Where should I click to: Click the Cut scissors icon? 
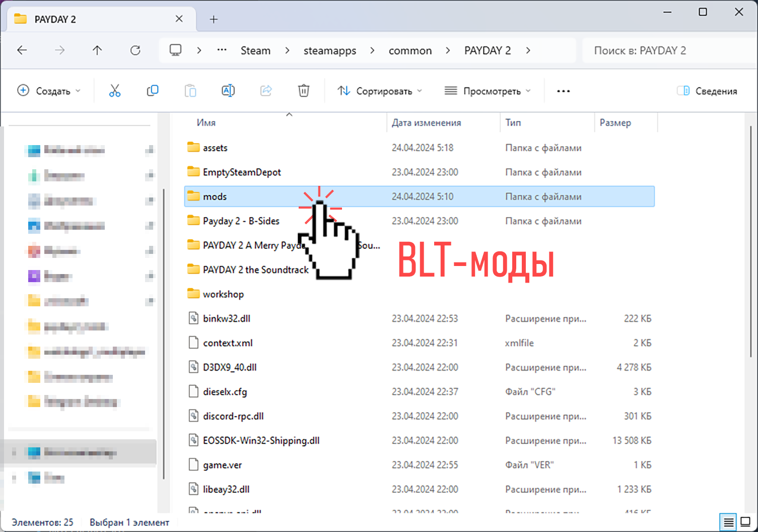point(115,91)
